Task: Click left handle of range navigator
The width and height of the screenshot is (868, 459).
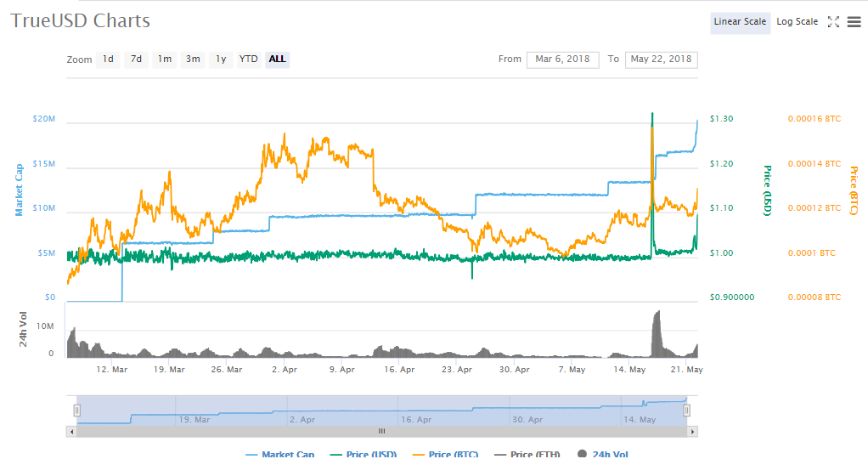Action: coord(76,411)
